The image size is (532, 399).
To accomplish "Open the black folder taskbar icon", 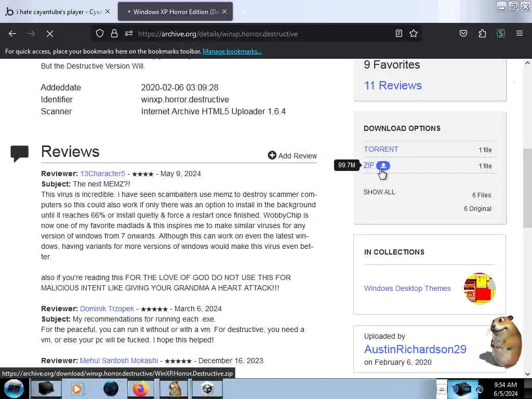I will coord(46,389).
